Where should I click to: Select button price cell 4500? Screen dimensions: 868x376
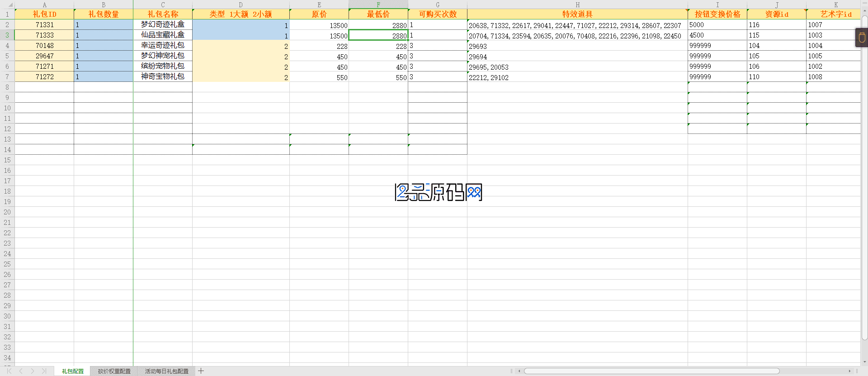tap(717, 35)
